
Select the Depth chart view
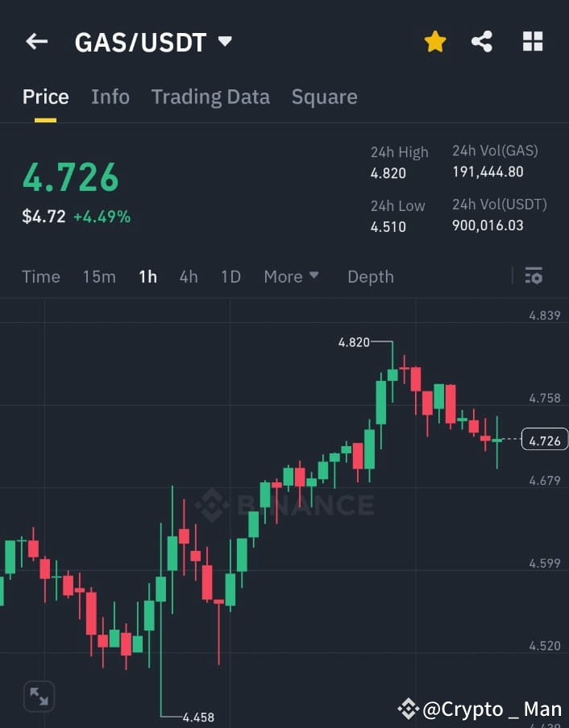point(370,276)
